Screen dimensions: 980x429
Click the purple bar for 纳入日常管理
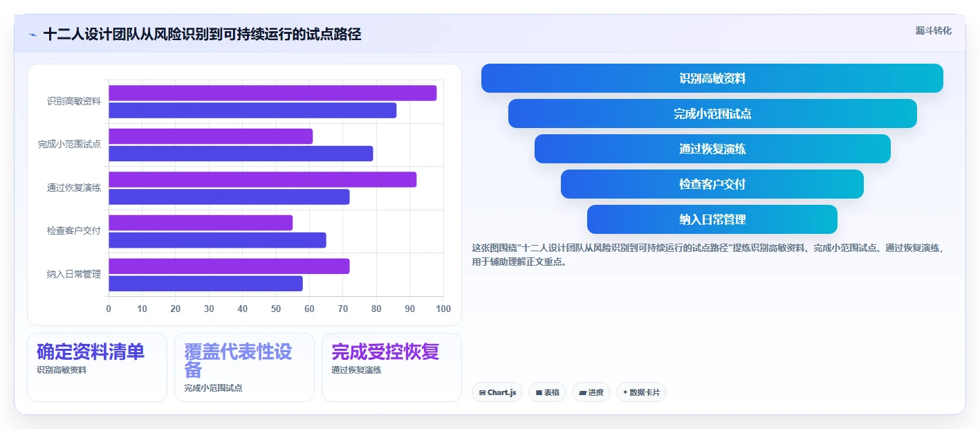point(229,266)
